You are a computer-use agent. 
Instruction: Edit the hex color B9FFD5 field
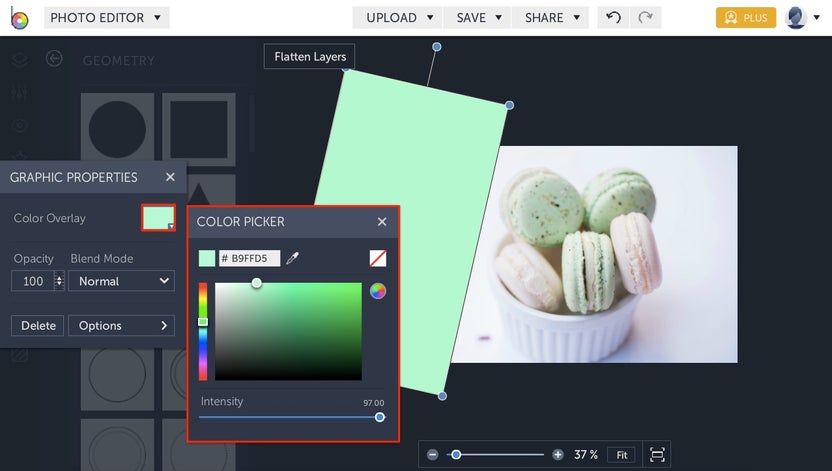point(249,258)
